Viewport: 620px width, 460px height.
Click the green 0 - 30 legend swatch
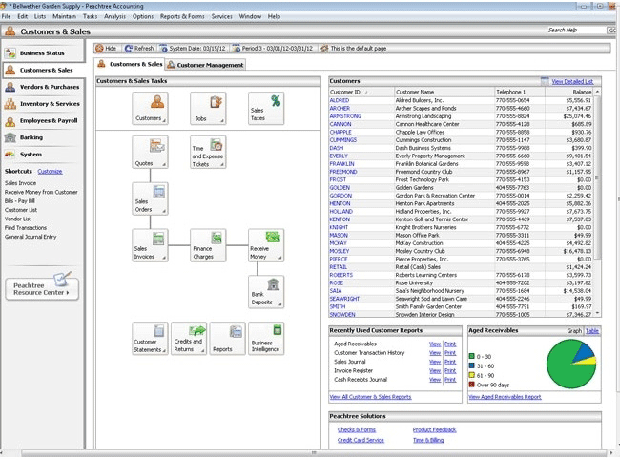pyautogui.click(x=471, y=356)
